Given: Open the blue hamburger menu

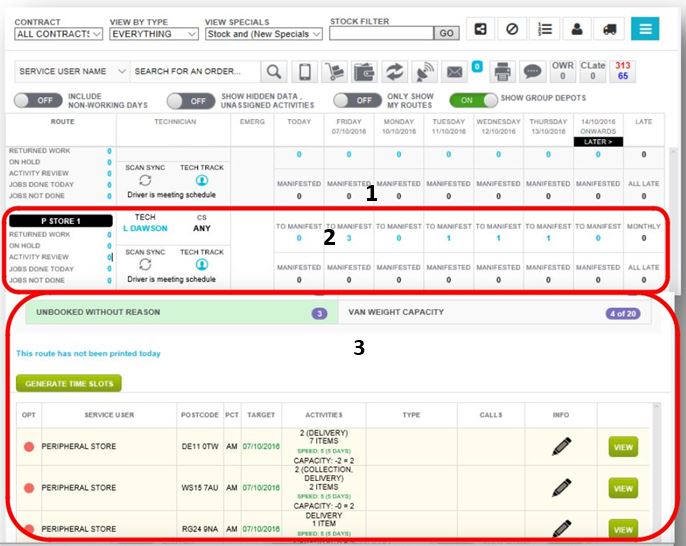Looking at the screenshot, I should [x=645, y=29].
